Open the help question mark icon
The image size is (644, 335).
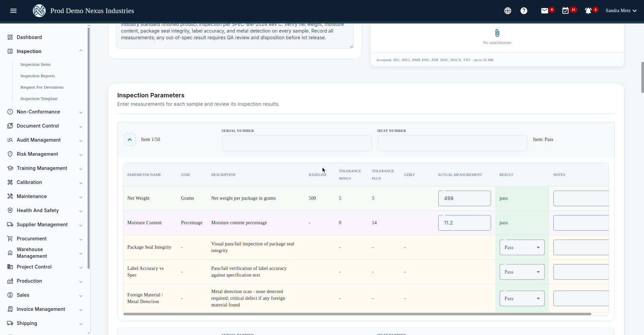(x=524, y=11)
